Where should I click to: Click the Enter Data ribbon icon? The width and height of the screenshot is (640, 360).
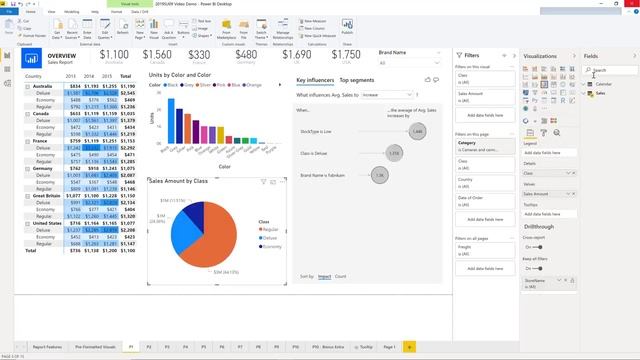(87, 29)
